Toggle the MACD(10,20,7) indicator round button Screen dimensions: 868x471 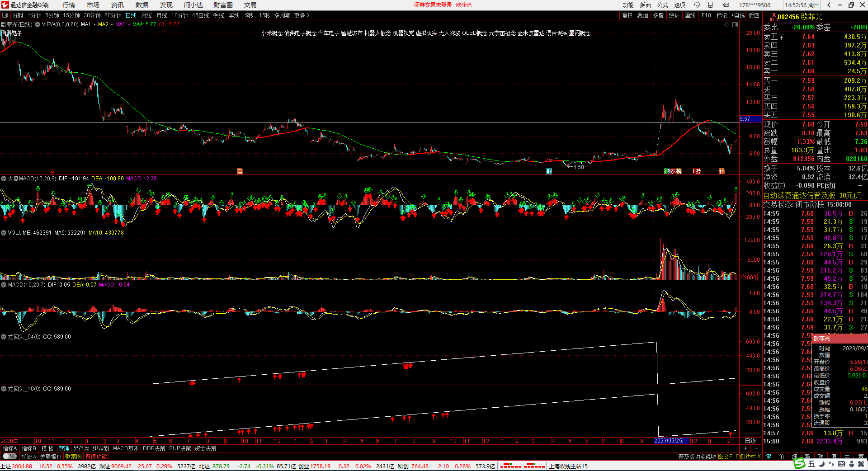click(4, 285)
